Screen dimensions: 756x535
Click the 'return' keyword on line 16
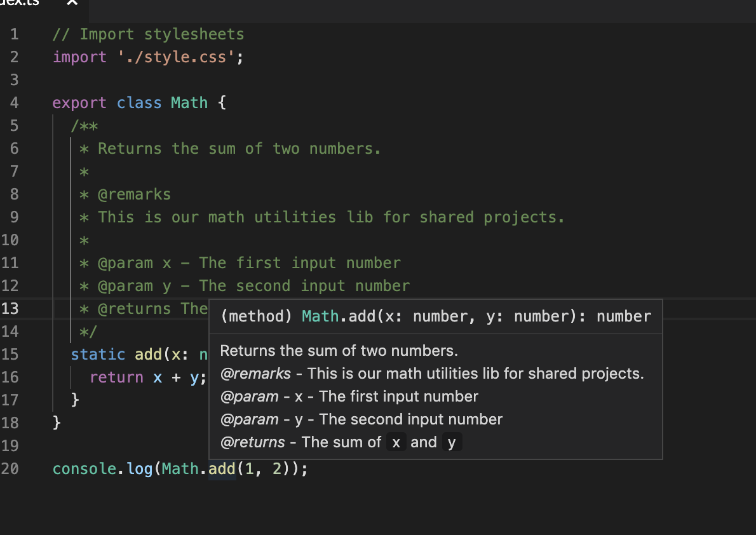(x=116, y=377)
